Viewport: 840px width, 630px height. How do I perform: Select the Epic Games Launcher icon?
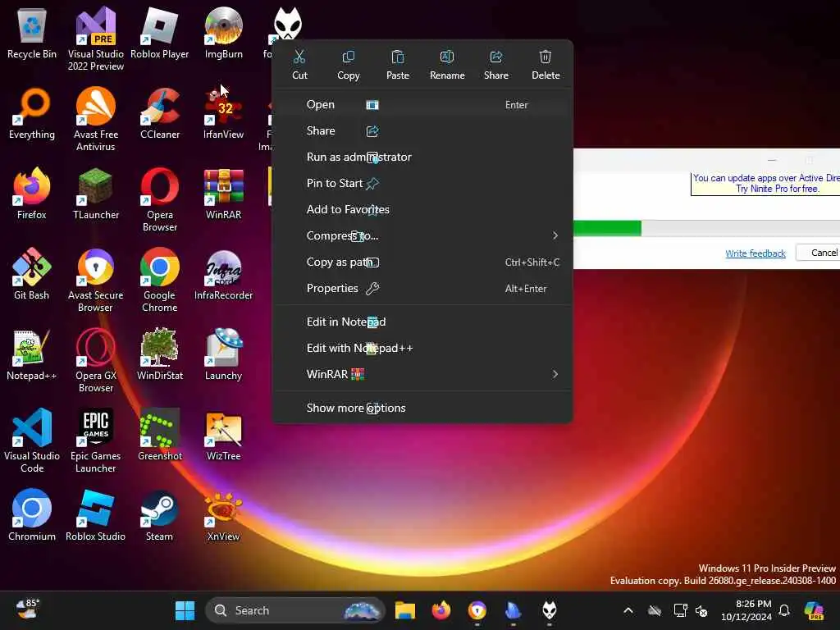pos(95,441)
